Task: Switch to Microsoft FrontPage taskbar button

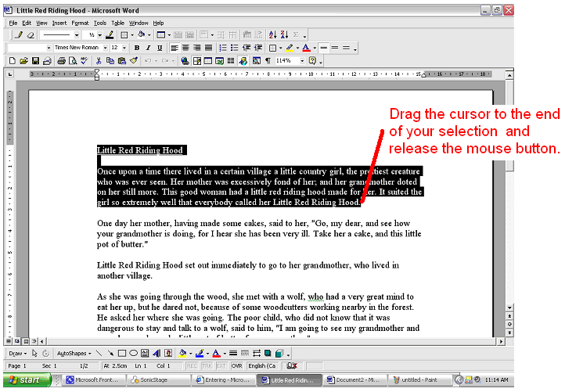Action: tap(95, 379)
